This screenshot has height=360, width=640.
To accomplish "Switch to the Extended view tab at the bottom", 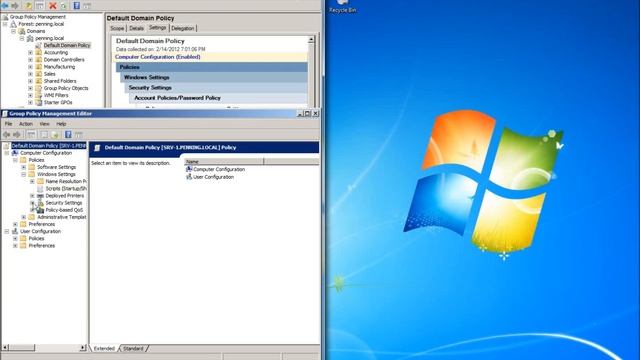I will click(x=104, y=349).
